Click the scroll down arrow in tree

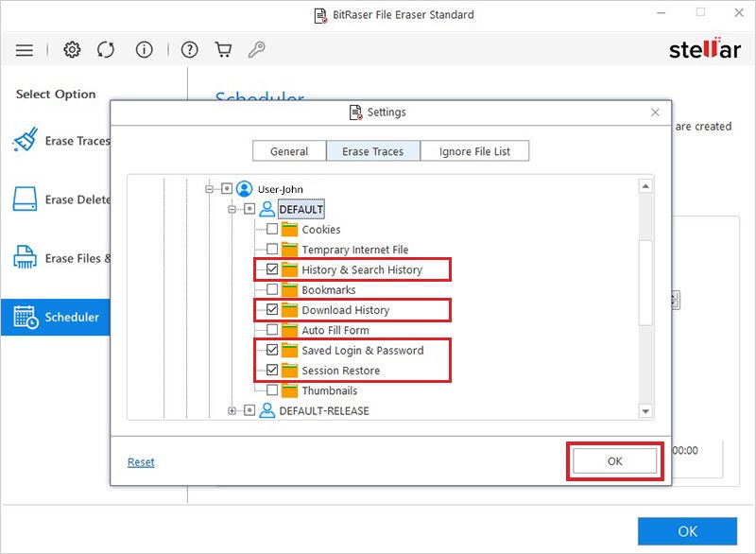645,411
